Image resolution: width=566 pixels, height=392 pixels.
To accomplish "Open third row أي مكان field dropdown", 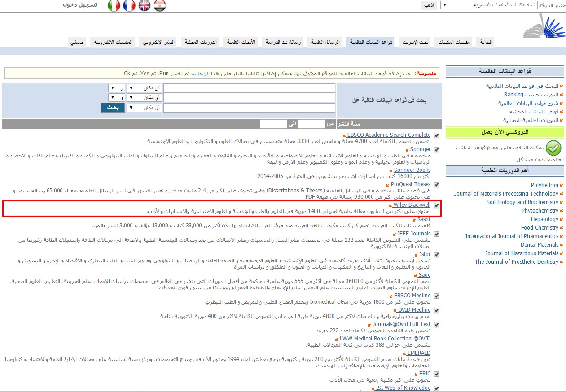I will click(x=144, y=108).
